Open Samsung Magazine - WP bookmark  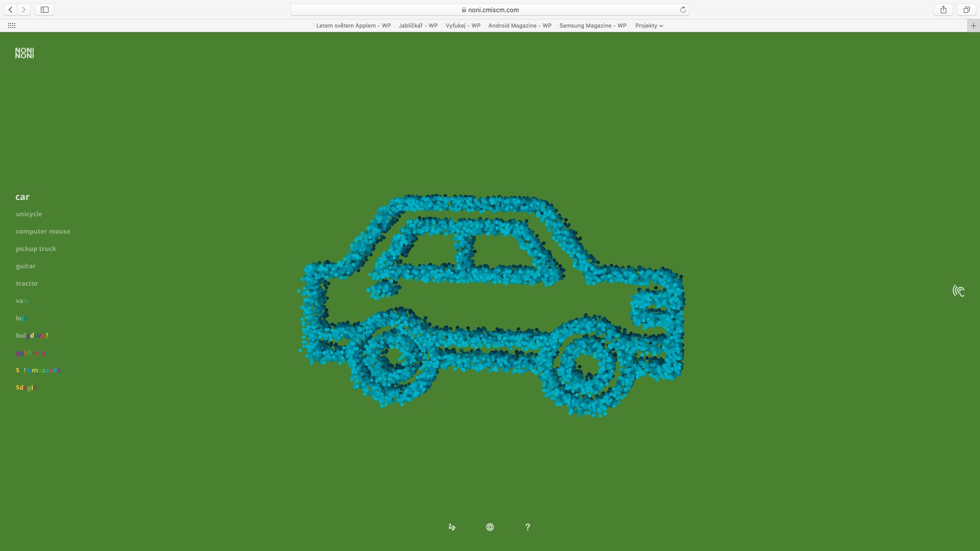[593, 26]
